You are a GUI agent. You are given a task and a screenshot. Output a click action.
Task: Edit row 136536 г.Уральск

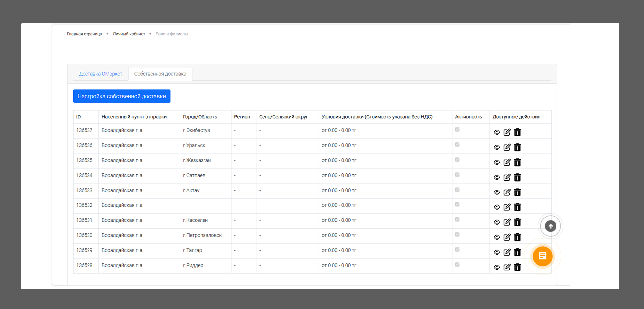[507, 147]
